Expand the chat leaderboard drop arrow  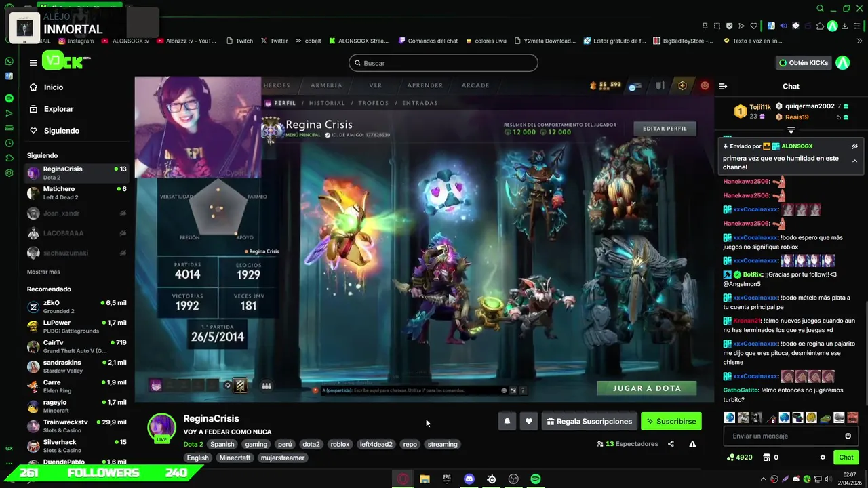791,129
